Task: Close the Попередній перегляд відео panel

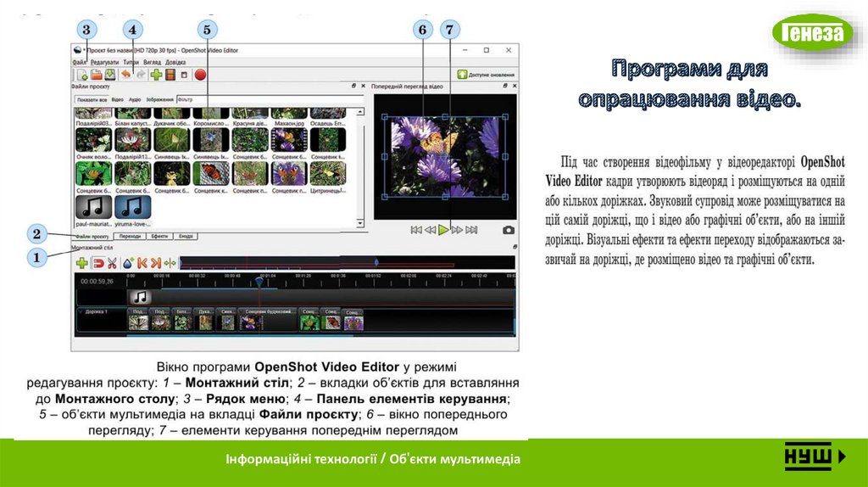Action: tap(515, 86)
